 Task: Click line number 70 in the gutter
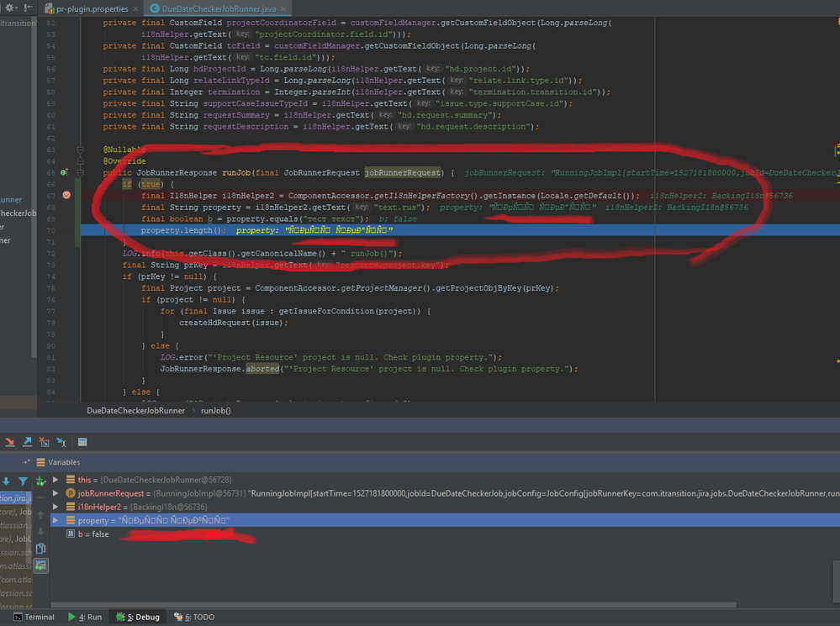51,230
